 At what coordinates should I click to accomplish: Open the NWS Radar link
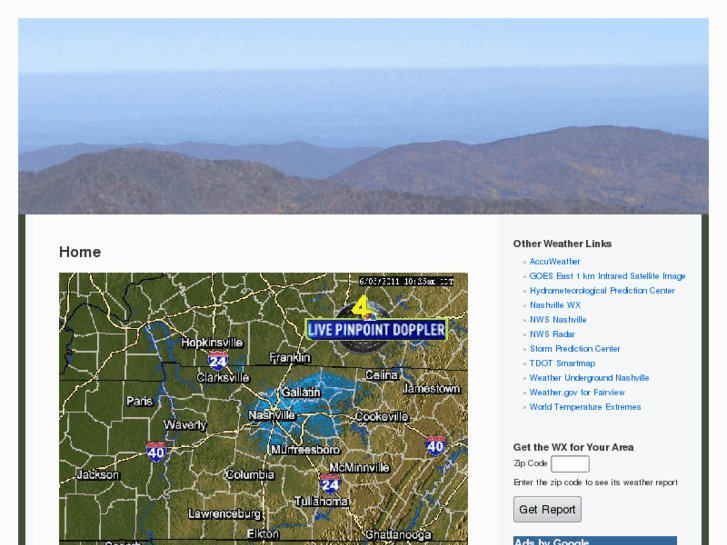coord(552,334)
